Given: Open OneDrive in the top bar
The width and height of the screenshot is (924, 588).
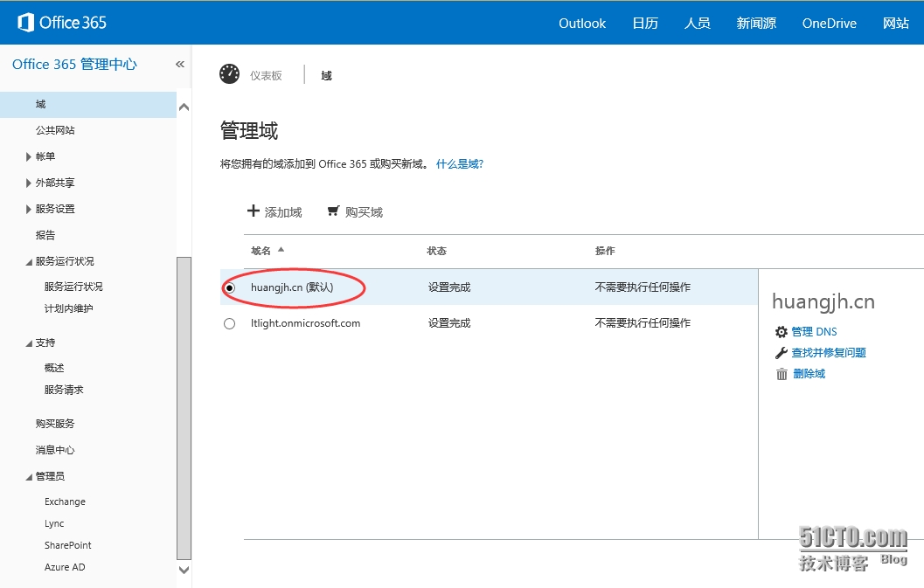Looking at the screenshot, I should (829, 24).
